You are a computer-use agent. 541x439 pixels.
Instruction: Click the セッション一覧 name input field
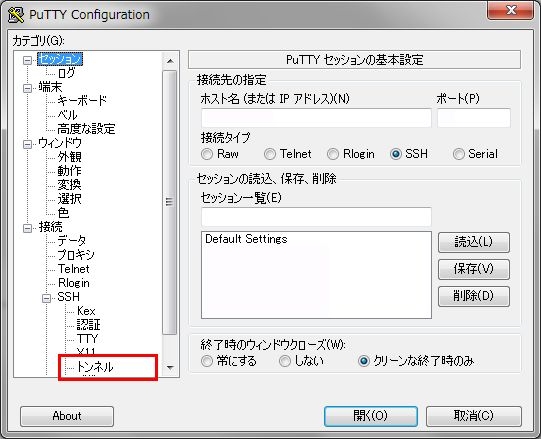tap(316, 217)
